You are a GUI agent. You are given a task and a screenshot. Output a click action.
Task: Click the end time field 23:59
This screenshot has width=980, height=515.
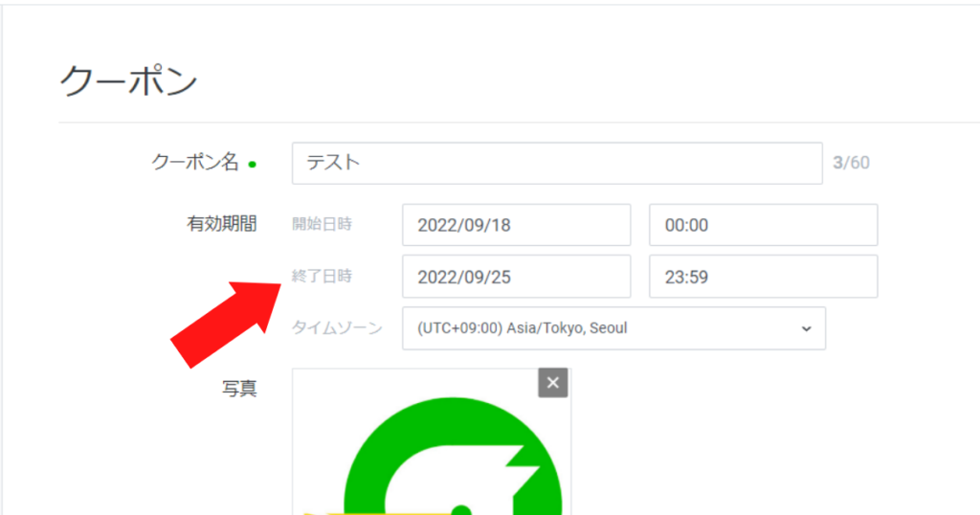coord(763,277)
